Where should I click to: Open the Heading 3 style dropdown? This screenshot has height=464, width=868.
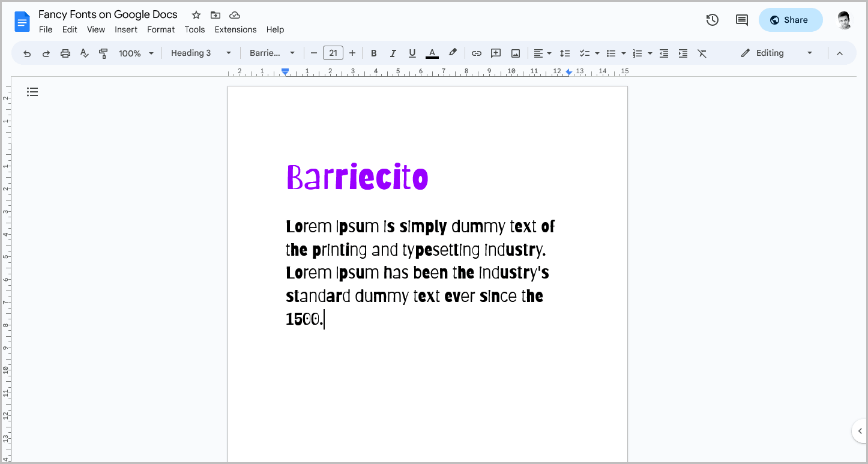[x=201, y=53]
